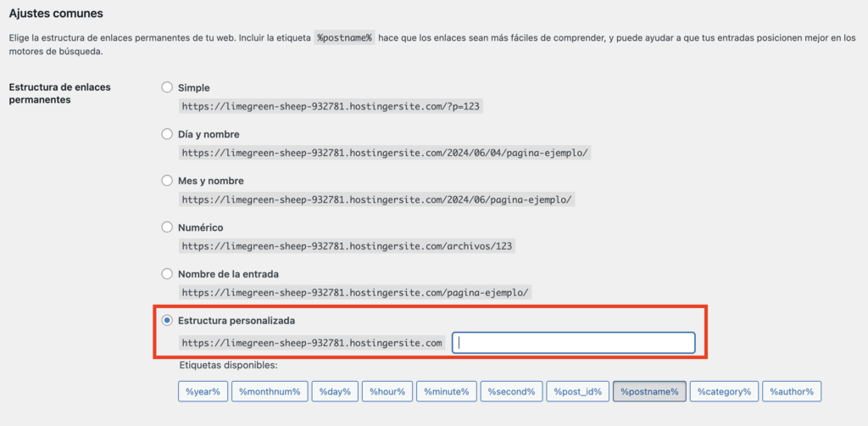The width and height of the screenshot is (868, 426).
Task: Insert the %year% tag button
Action: pyautogui.click(x=203, y=391)
